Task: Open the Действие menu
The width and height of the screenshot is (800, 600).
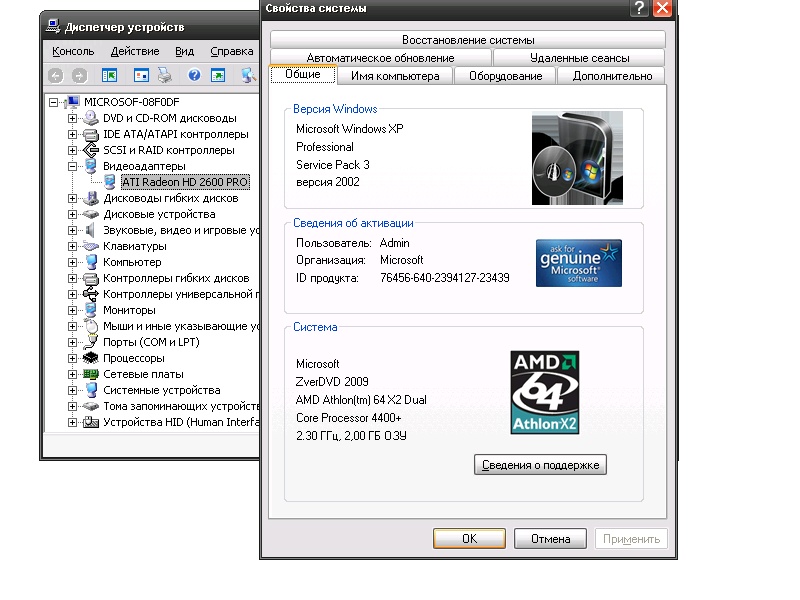Action: [x=135, y=51]
